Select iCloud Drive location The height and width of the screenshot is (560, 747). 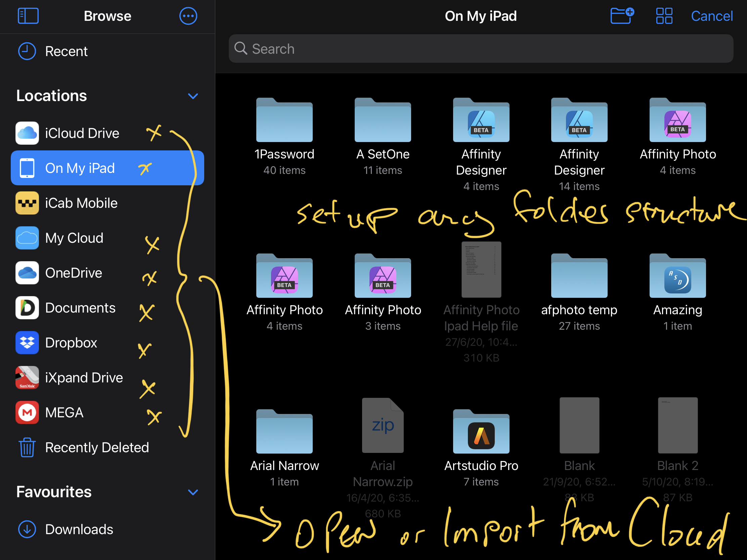(x=107, y=133)
